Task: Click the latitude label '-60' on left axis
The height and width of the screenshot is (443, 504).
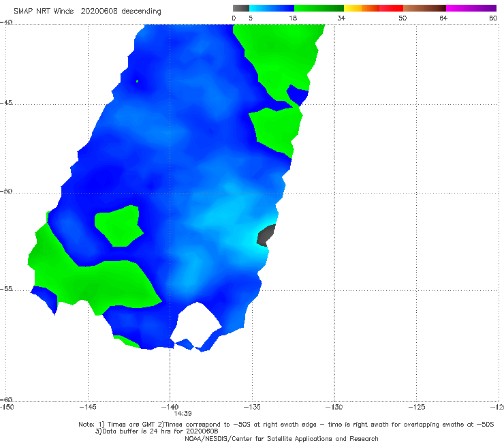Action: click(6, 399)
